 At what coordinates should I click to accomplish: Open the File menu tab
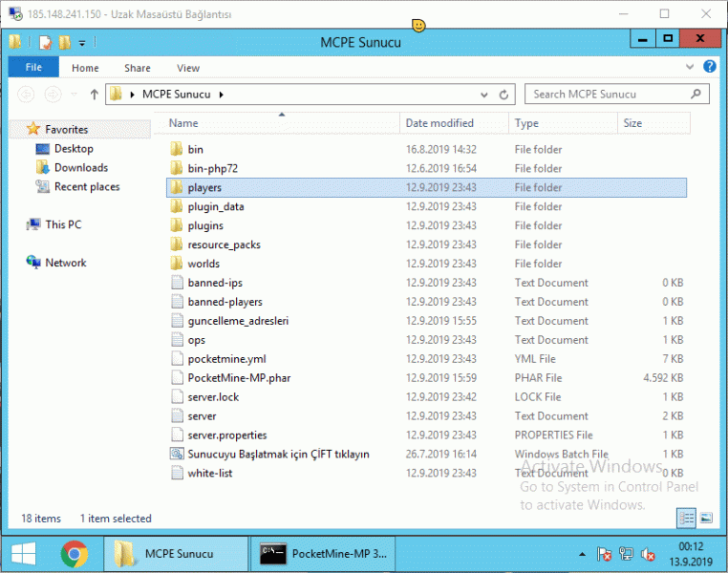tap(33, 67)
